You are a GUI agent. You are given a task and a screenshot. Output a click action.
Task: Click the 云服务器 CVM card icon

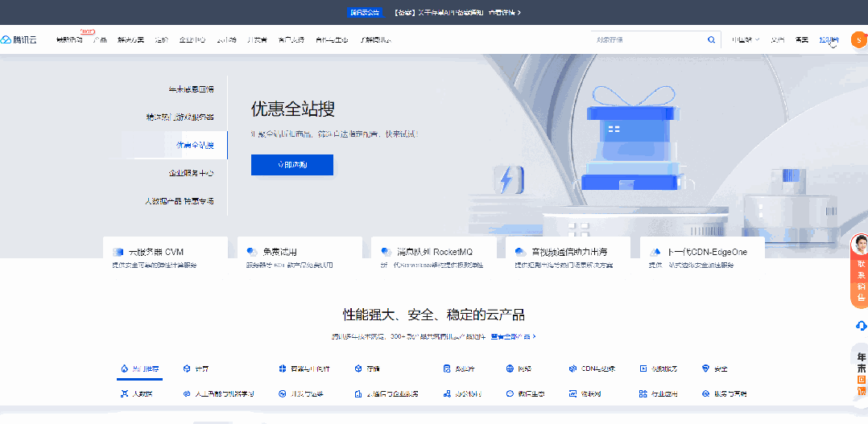[x=118, y=252]
